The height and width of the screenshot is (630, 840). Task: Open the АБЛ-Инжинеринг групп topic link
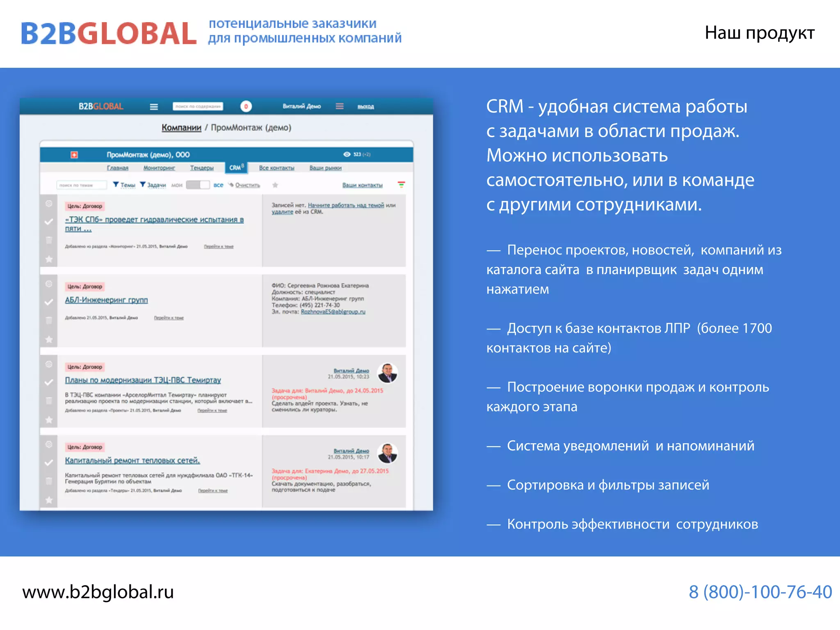click(x=107, y=300)
